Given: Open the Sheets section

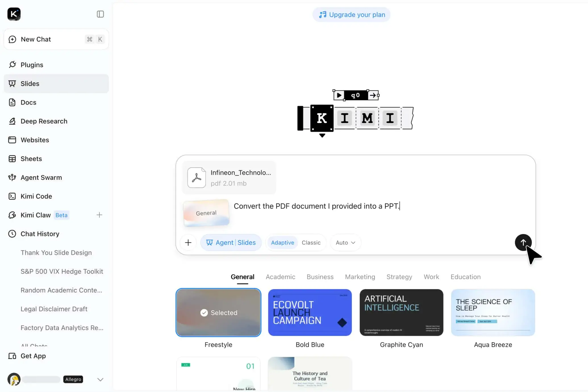Looking at the screenshot, I should click(56, 159).
